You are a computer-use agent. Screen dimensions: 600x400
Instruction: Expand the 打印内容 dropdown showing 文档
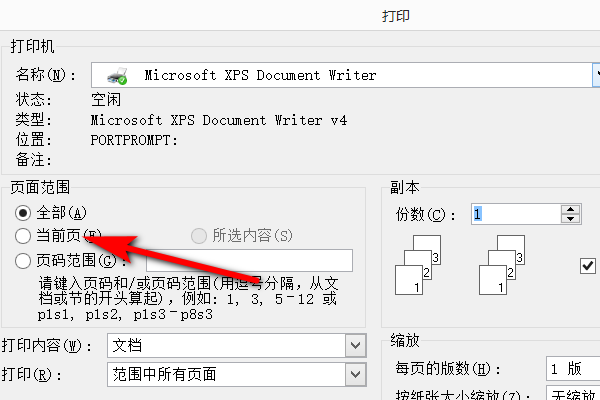point(355,345)
